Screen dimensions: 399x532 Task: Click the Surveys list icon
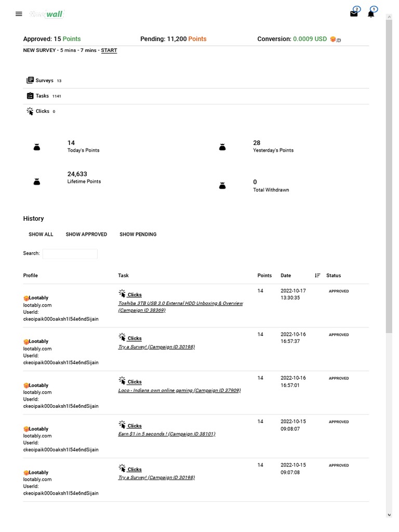pos(30,81)
